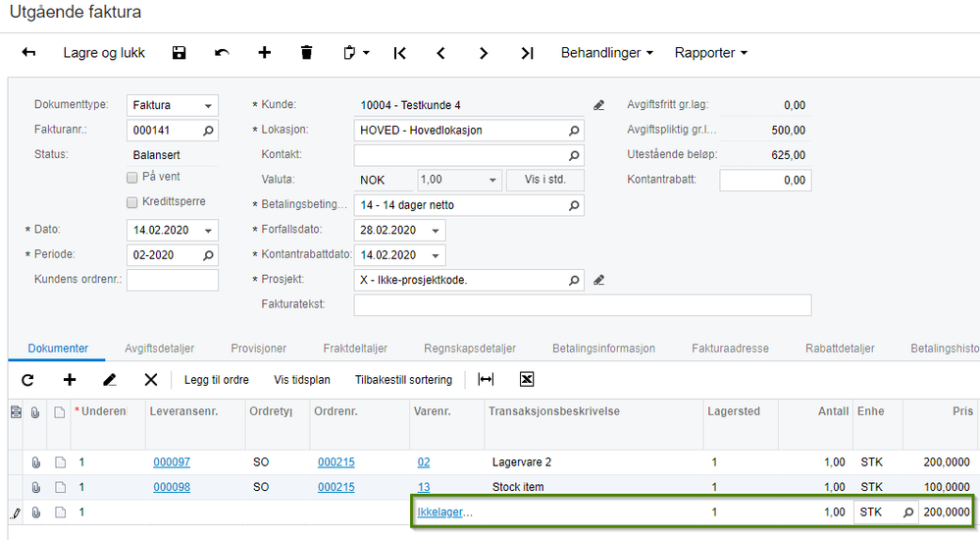The height and width of the screenshot is (540, 980).
Task: Open the Forfallsdato date picker dropdown
Action: click(436, 231)
